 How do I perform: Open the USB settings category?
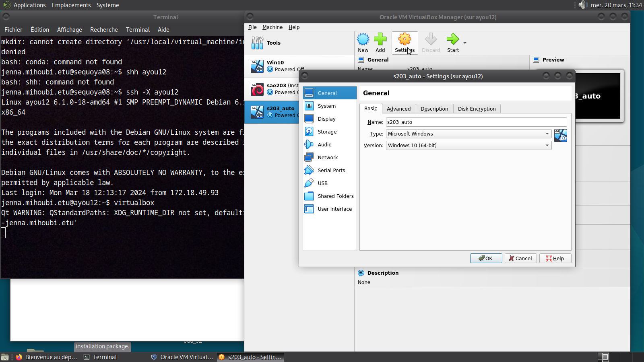click(330, 183)
